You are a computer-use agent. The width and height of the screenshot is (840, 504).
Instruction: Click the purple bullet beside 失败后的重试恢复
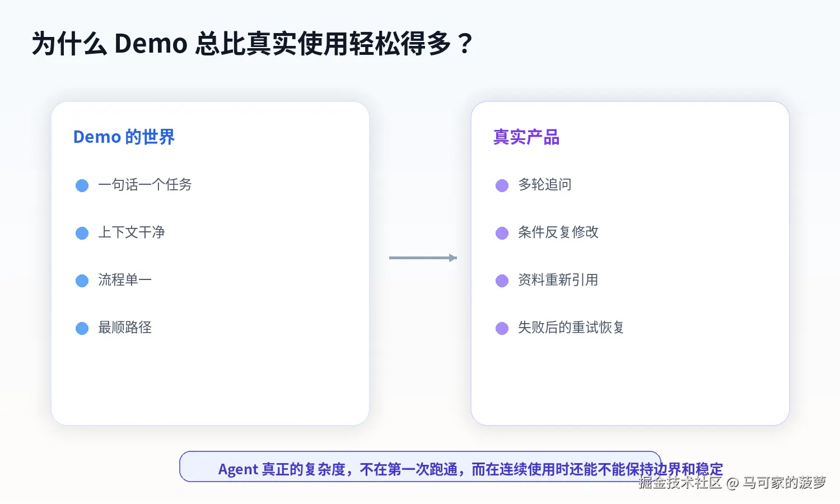[x=502, y=328]
